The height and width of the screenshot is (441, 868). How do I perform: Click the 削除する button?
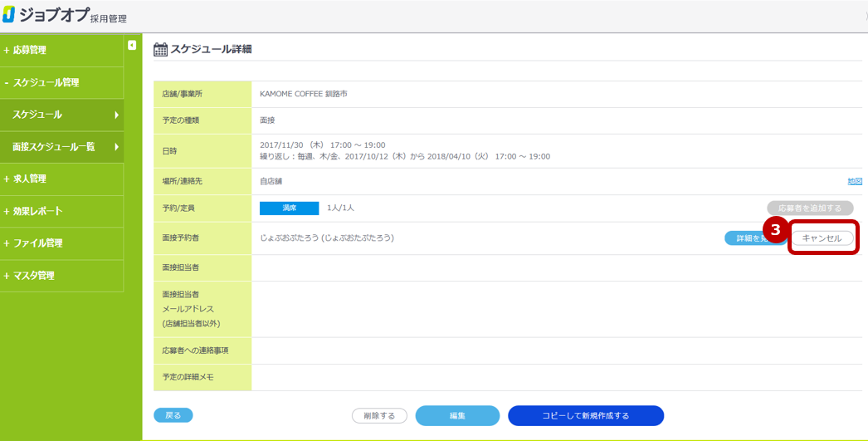click(x=379, y=415)
